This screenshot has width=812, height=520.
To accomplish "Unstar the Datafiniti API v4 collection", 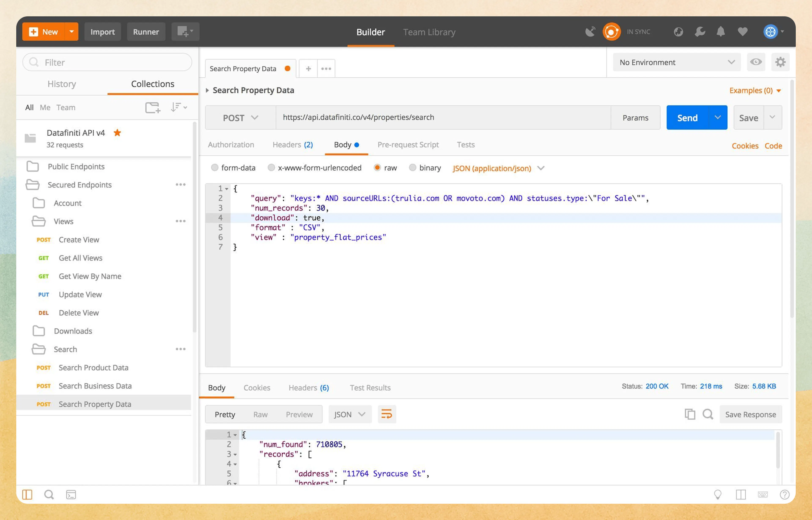I will 117,133.
